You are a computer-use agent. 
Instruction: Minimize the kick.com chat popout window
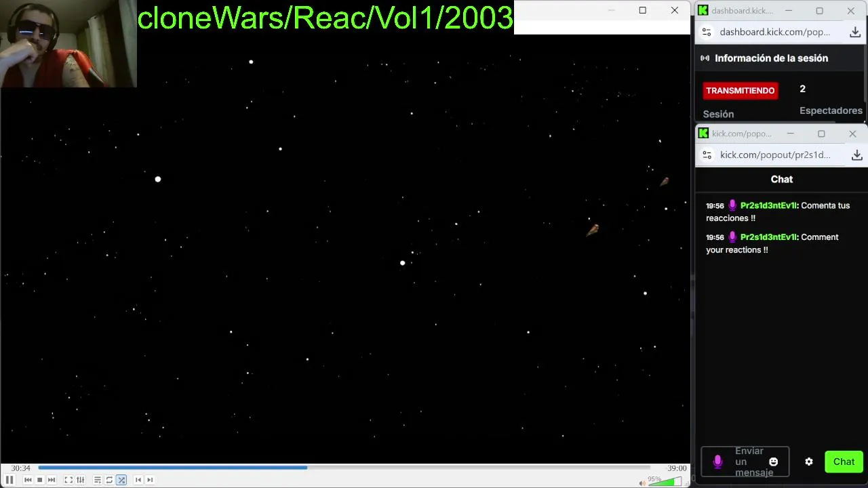[x=790, y=134]
